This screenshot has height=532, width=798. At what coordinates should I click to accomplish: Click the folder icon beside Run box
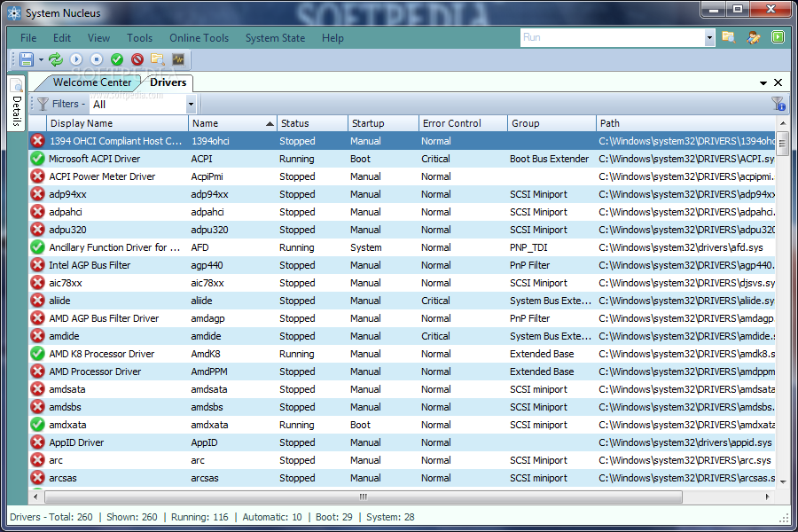(729, 37)
